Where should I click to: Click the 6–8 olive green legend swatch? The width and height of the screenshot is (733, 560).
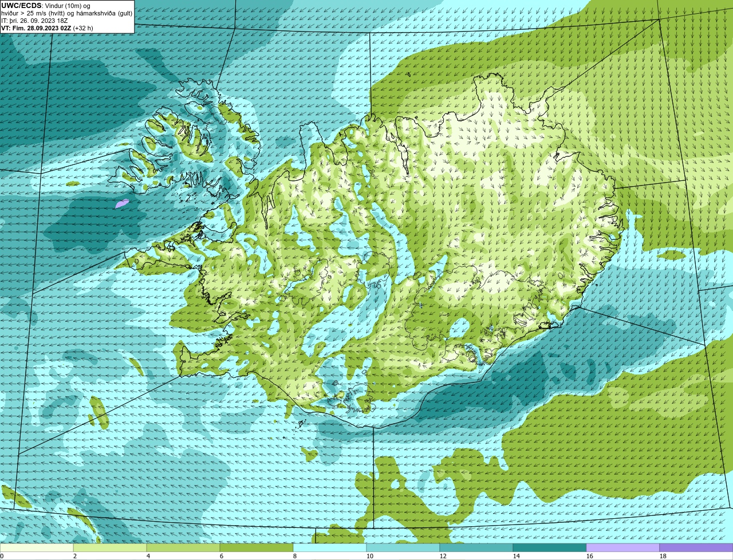[257, 548]
